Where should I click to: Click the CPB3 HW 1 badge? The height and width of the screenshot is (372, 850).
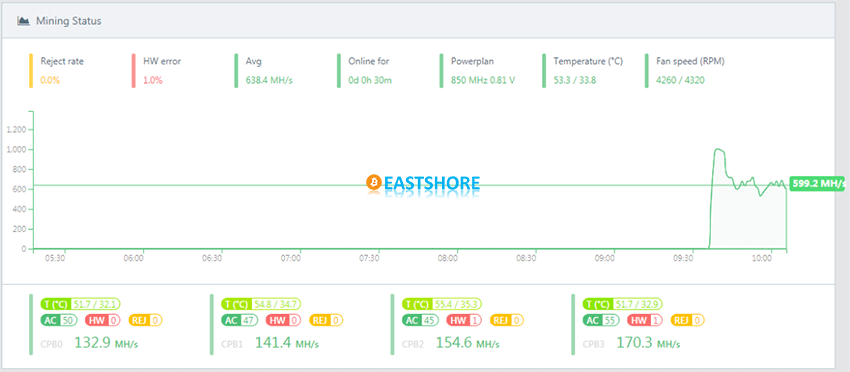(645, 320)
